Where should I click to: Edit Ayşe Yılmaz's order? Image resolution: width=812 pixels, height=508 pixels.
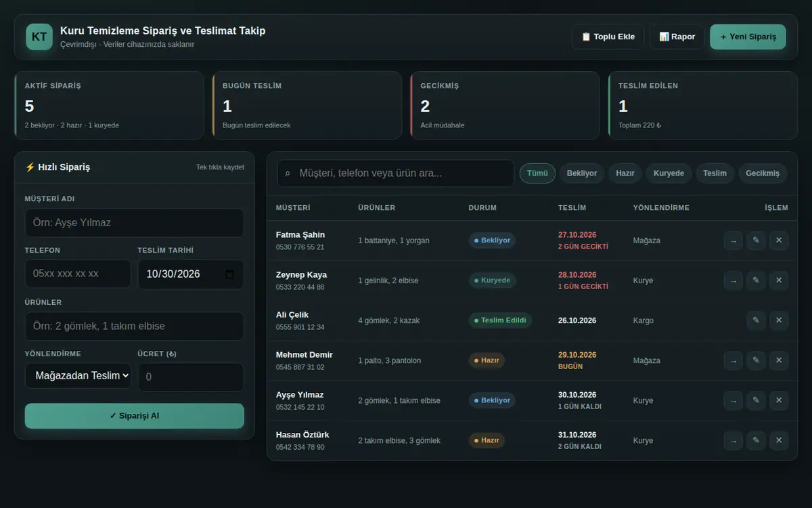pyautogui.click(x=756, y=400)
